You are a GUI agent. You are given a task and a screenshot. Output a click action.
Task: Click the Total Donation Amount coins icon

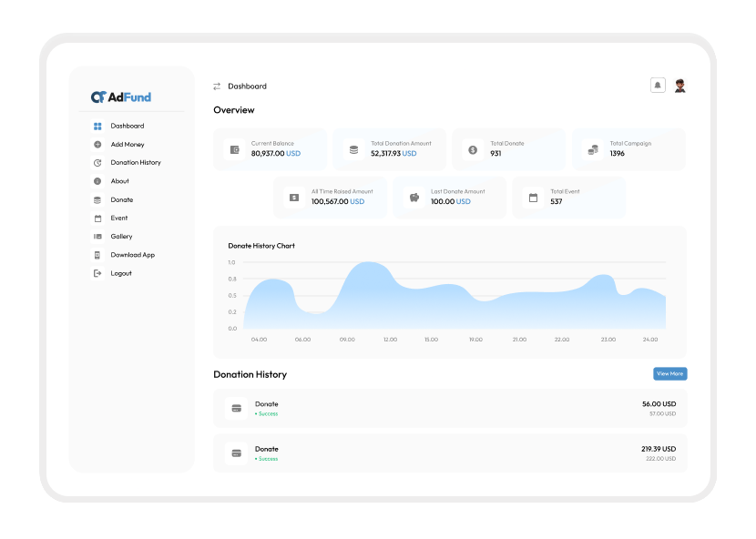click(354, 149)
